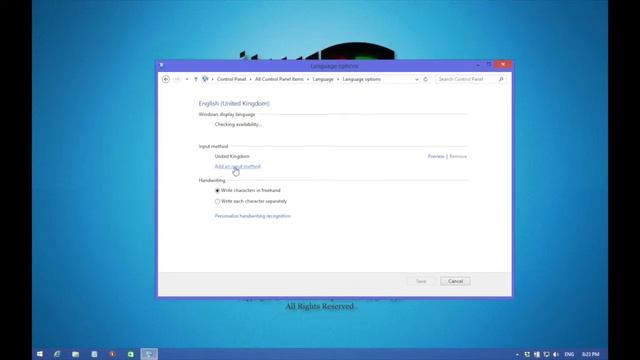
Task: Click the Save button
Action: 421,281
